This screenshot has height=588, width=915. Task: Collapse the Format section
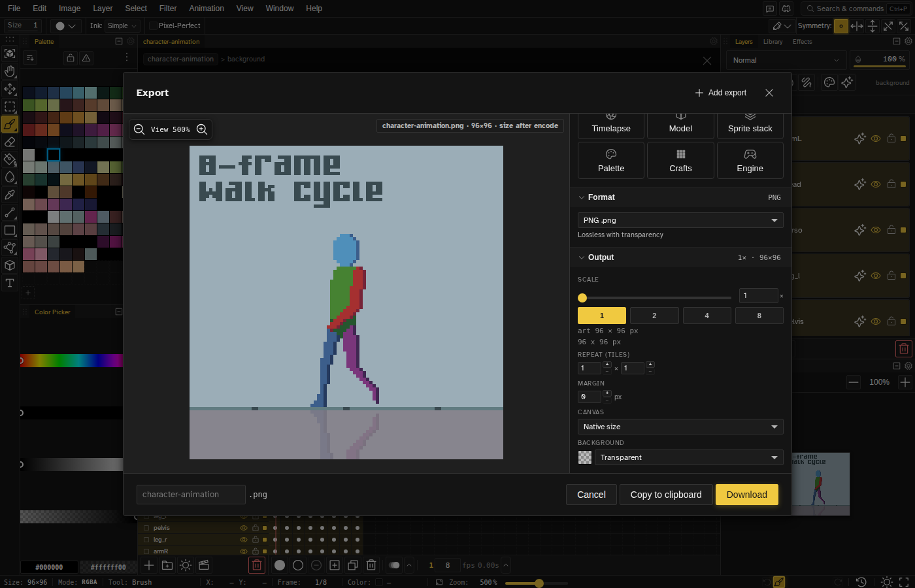pyautogui.click(x=582, y=197)
